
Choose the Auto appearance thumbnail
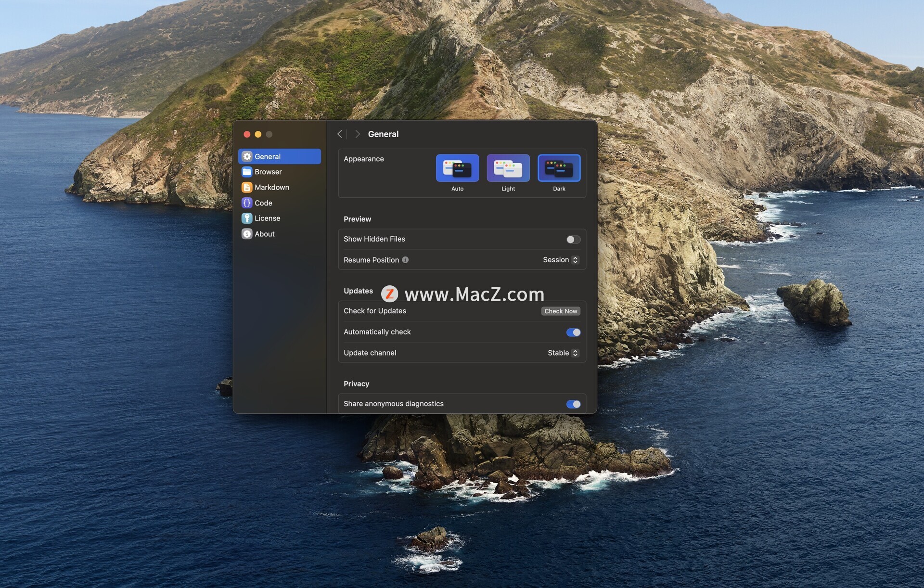click(457, 168)
